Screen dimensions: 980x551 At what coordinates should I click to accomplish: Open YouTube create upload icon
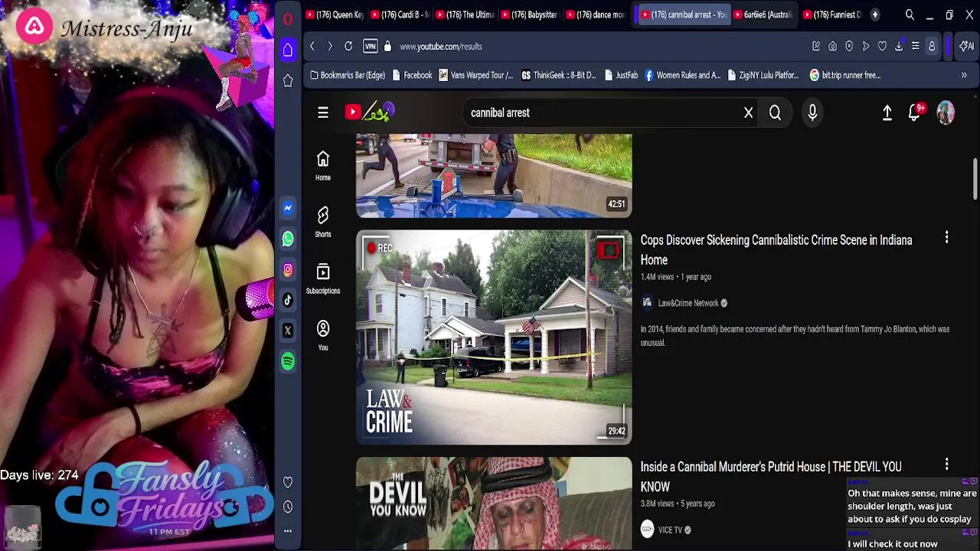(x=887, y=112)
